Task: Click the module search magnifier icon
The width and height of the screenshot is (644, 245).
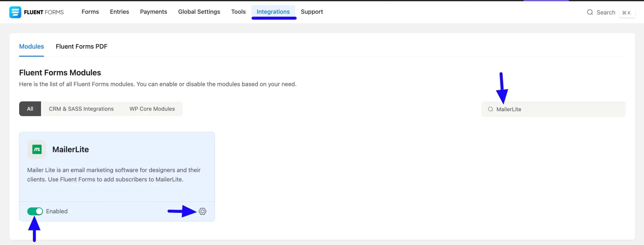Action: pos(490,109)
